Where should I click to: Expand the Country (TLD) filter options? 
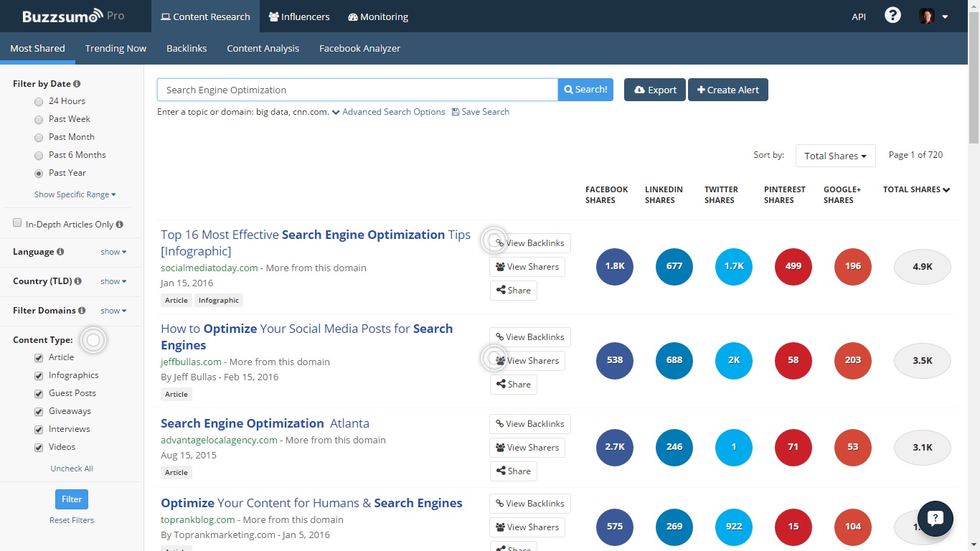point(113,281)
